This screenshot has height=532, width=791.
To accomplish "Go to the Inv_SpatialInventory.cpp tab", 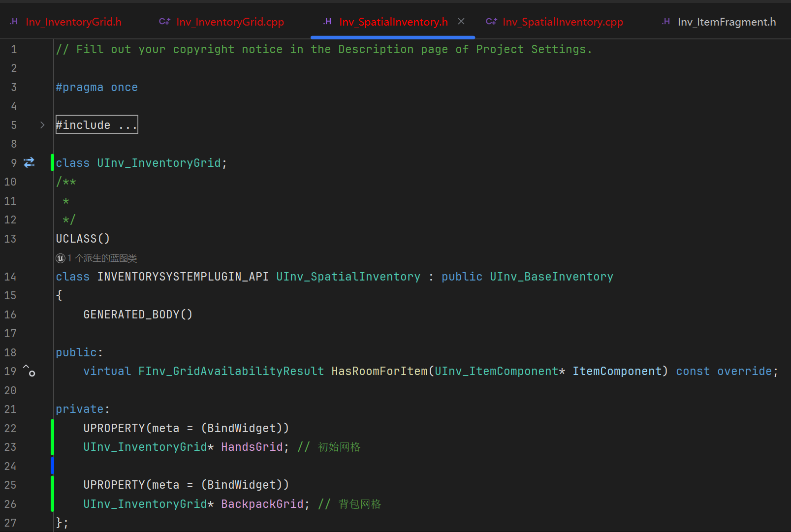I will pyautogui.click(x=563, y=22).
